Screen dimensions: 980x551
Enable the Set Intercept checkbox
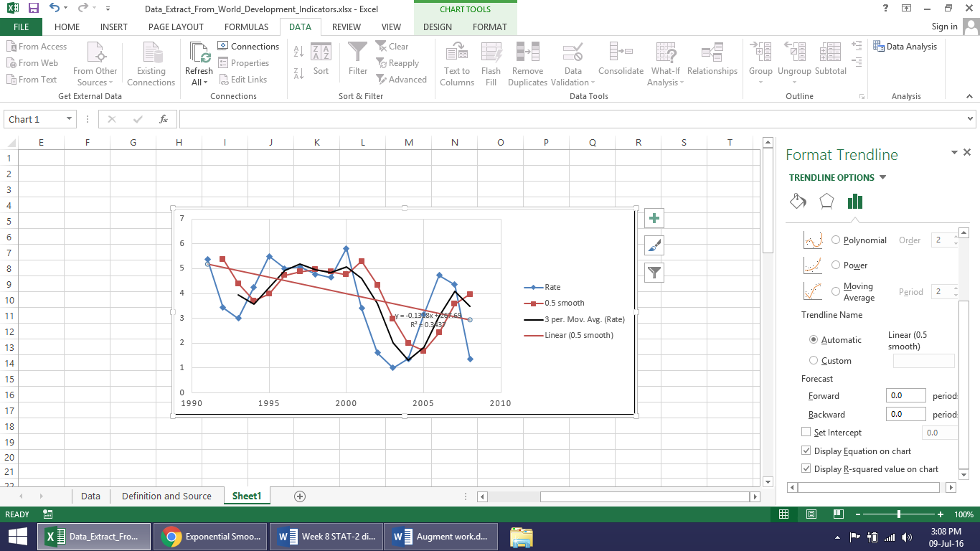coord(806,433)
